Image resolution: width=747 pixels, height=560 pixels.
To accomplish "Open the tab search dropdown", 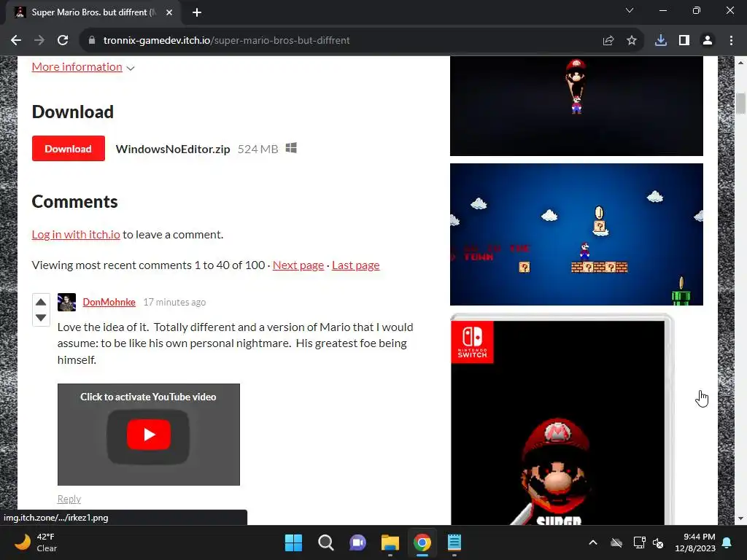I will pos(630,10).
